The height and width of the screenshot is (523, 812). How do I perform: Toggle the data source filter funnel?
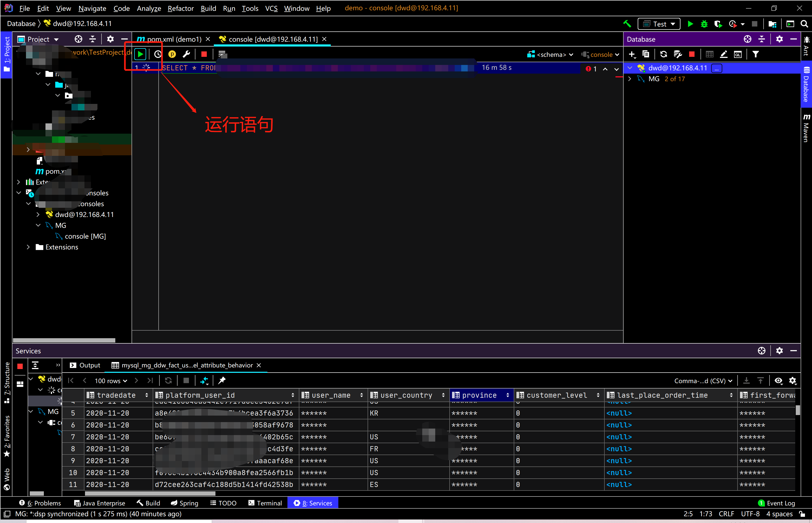click(x=755, y=54)
